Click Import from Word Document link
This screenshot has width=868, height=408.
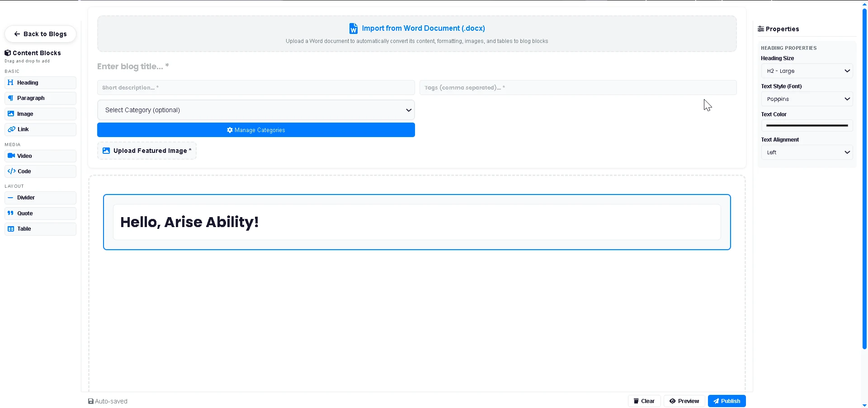tap(423, 28)
